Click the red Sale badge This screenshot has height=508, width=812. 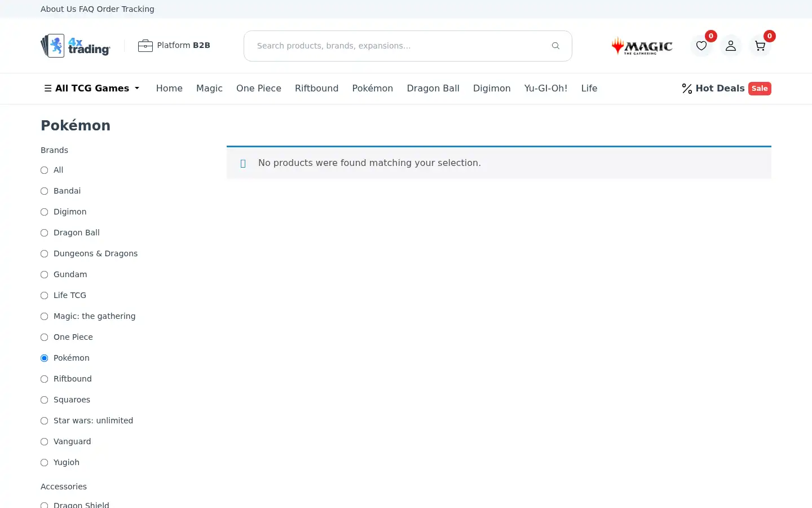click(760, 89)
